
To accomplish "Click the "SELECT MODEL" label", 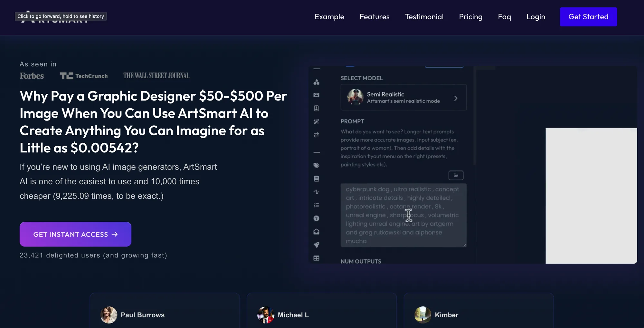I will click(x=362, y=78).
